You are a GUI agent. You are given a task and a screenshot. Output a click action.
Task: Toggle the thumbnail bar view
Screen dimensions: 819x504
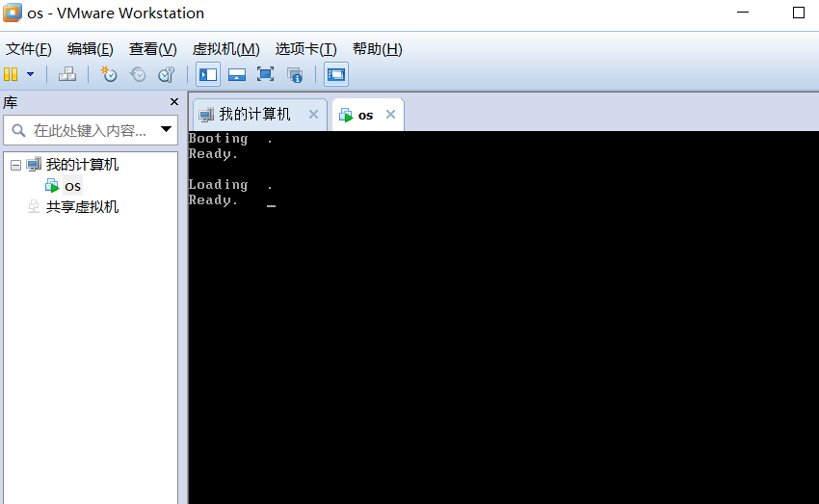click(237, 74)
